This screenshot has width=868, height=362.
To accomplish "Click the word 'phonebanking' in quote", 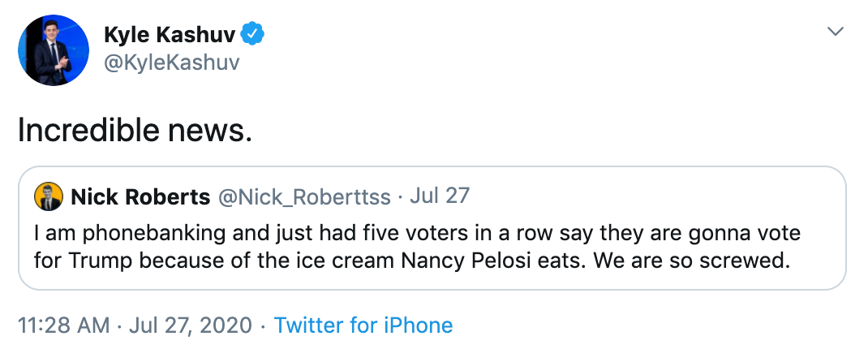I will point(154,234).
